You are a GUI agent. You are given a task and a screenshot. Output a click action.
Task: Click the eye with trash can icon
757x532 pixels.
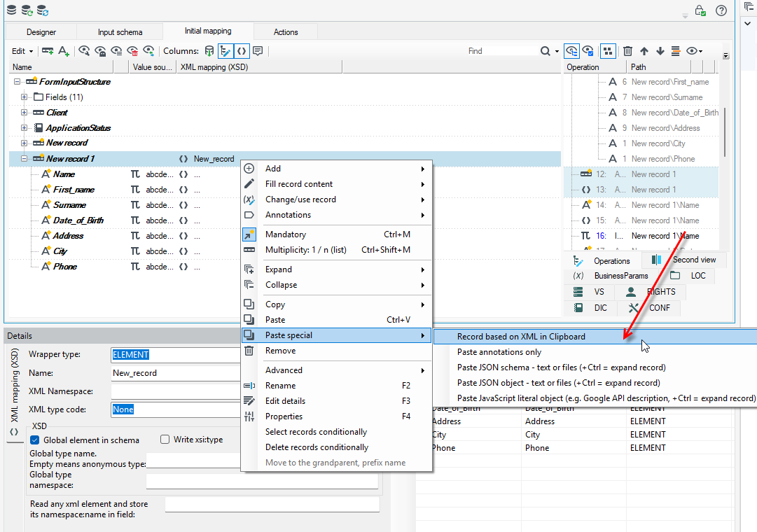pos(133,50)
